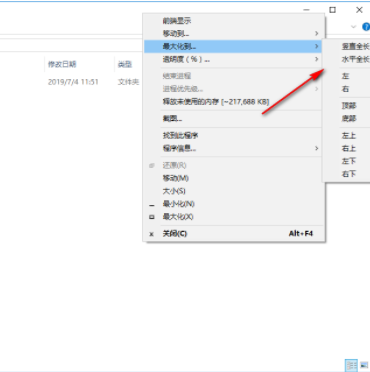Image resolution: width=370 pixels, height=372 pixels.
Task: Select the highlighted 最大化到... entry
Action: pos(233,46)
